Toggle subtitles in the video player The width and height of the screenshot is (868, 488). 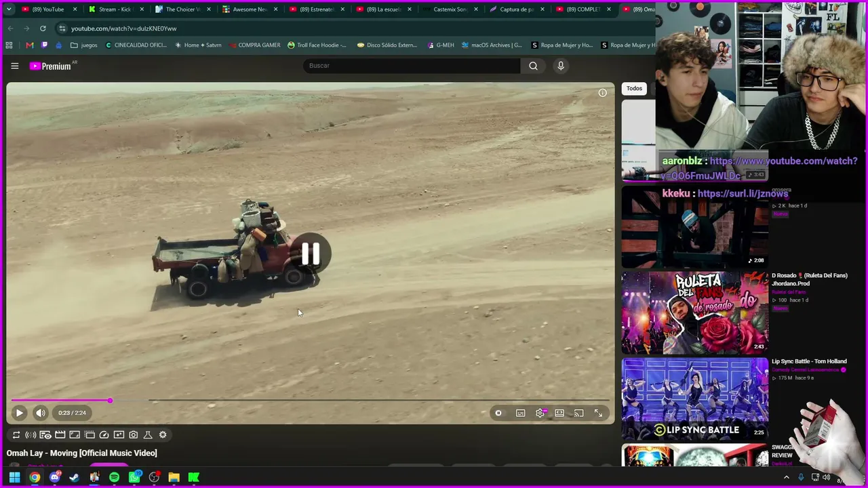[x=521, y=413]
